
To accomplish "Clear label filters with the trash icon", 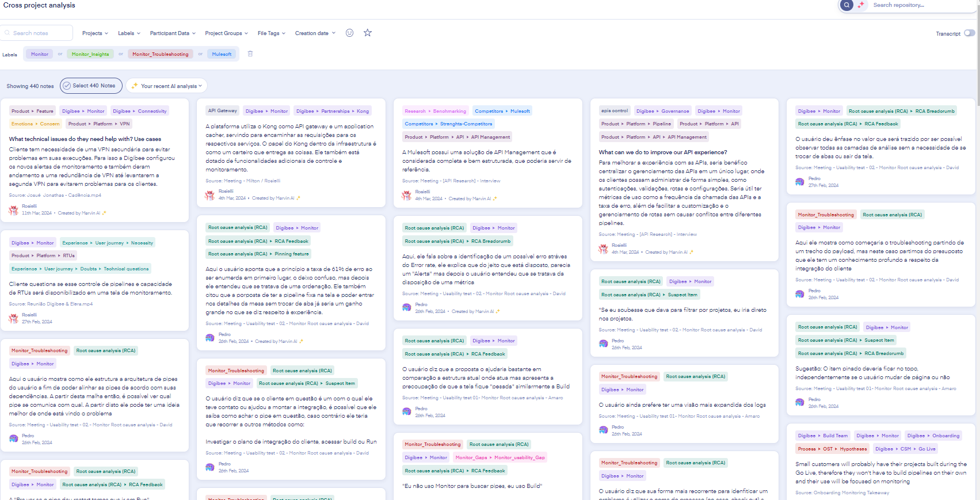I will tap(250, 54).
